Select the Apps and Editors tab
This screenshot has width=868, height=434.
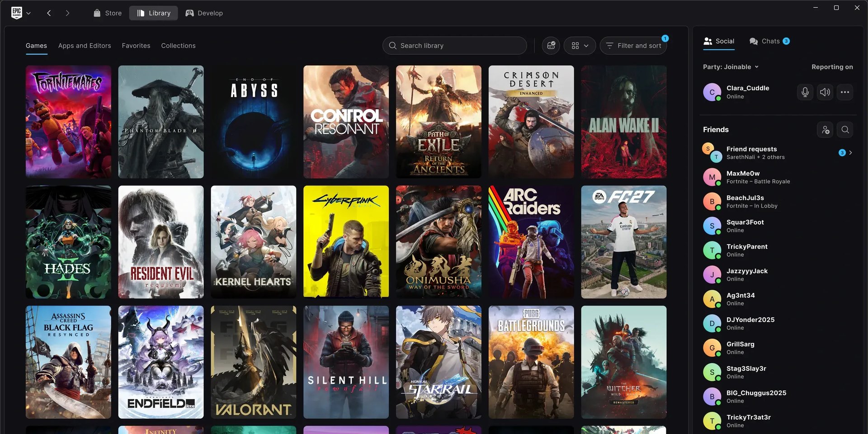tap(85, 46)
